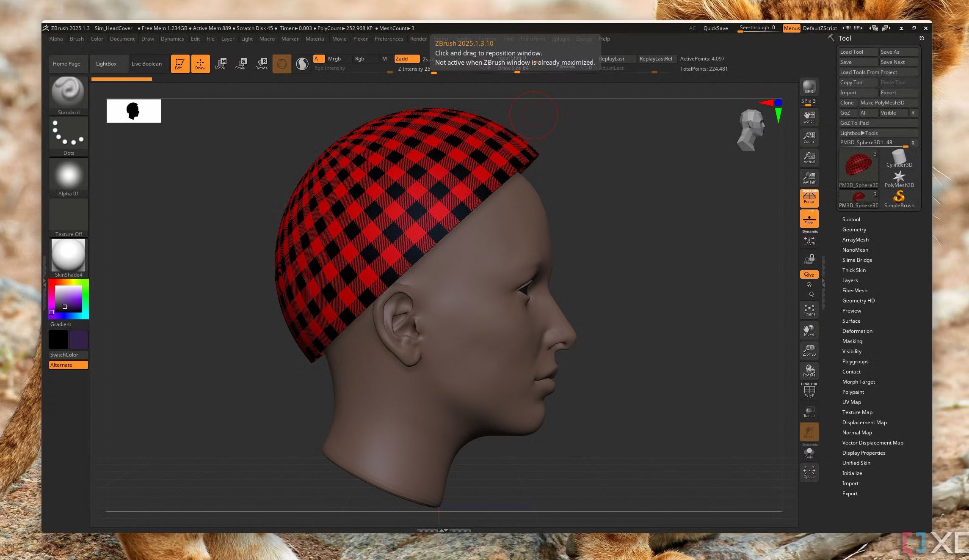
Task: Click the AAHalf icon
Action: pos(809,178)
